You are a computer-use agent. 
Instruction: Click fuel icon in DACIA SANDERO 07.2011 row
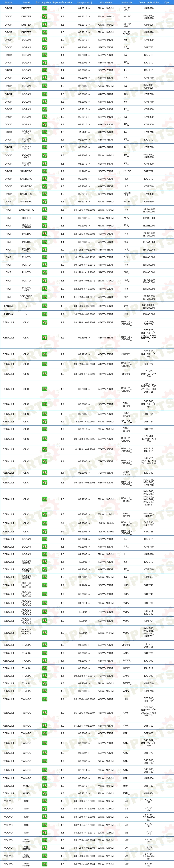45,202
